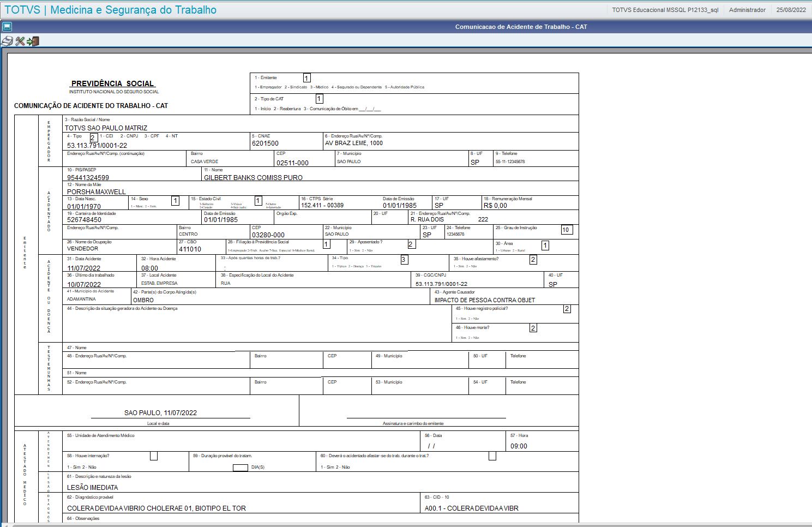The height and width of the screenshot is (527, 812).
Task: Click the Hora Acidente value 08:00
Action: (150, 268)
